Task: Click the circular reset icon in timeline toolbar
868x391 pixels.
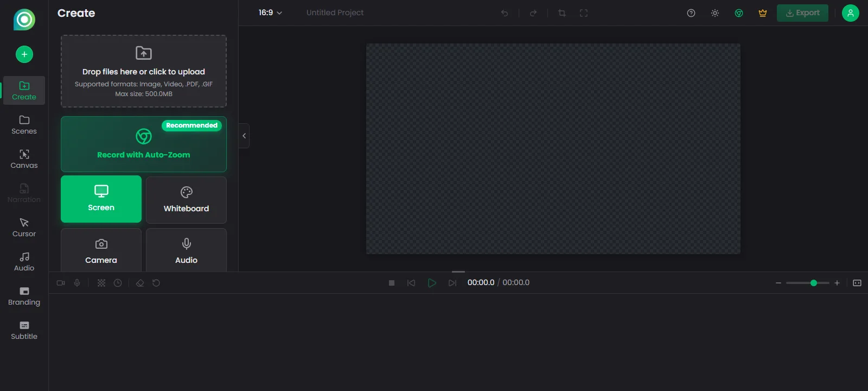Action: point(156,283)
